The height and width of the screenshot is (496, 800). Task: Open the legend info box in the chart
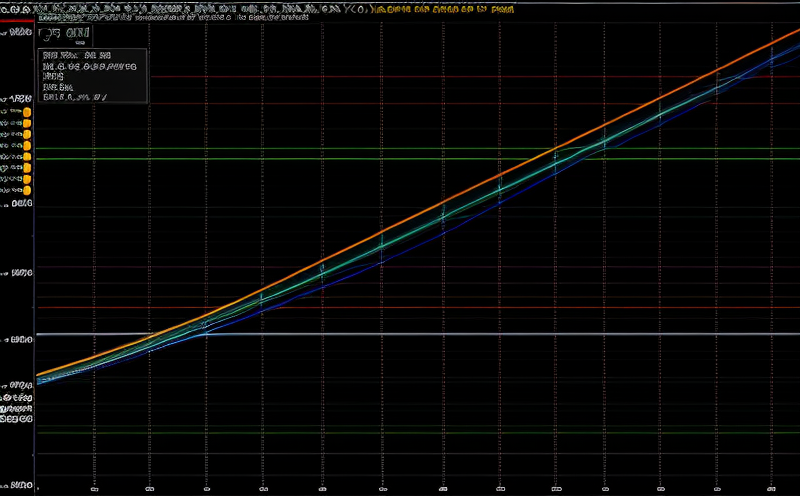coord(92,75)
